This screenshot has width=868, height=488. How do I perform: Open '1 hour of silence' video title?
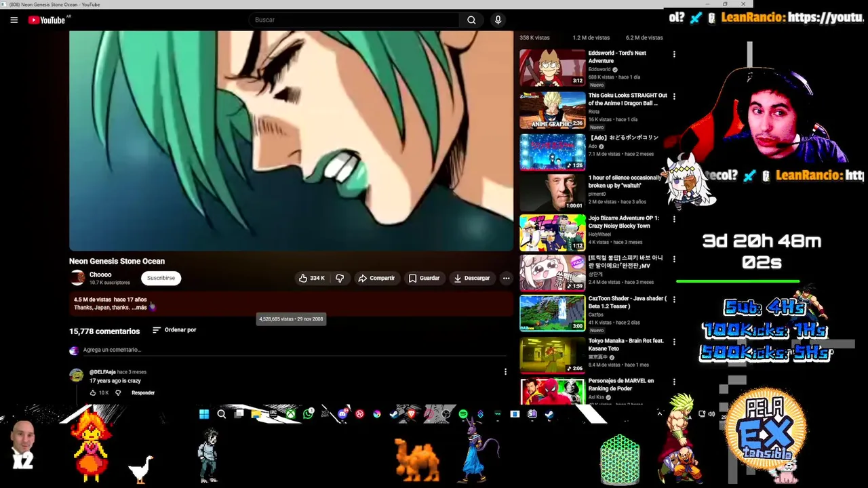click(624, 182)
